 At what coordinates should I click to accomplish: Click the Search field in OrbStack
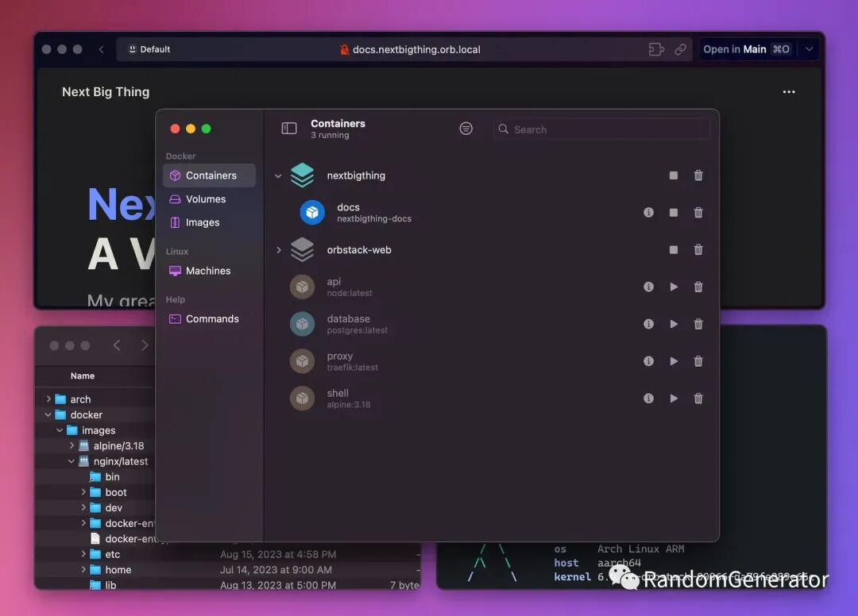(601, 129)
